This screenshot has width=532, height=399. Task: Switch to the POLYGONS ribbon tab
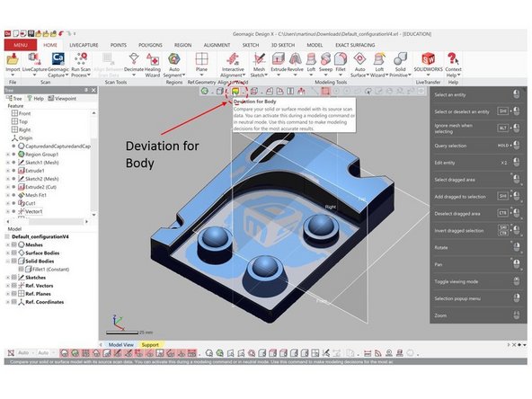coord(150,45)
